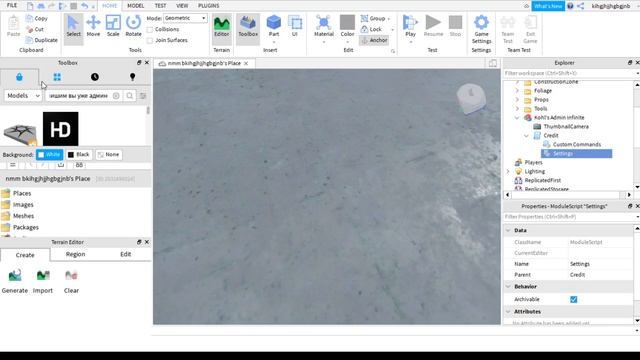Toggle the Anchor button
The width and height of the screenshot is (640, 360).
click(374, 40)
